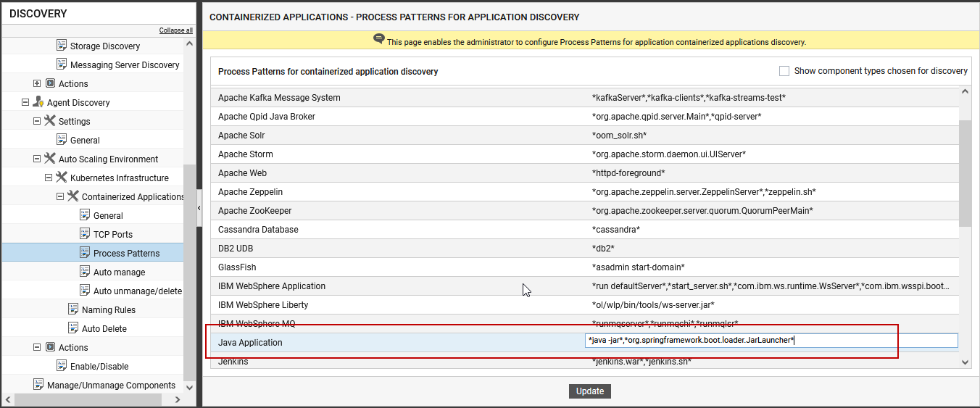Collapse the Actions node above Enable/Disable
The width and height of the screenshot is (980, 408).
(37, 347)
